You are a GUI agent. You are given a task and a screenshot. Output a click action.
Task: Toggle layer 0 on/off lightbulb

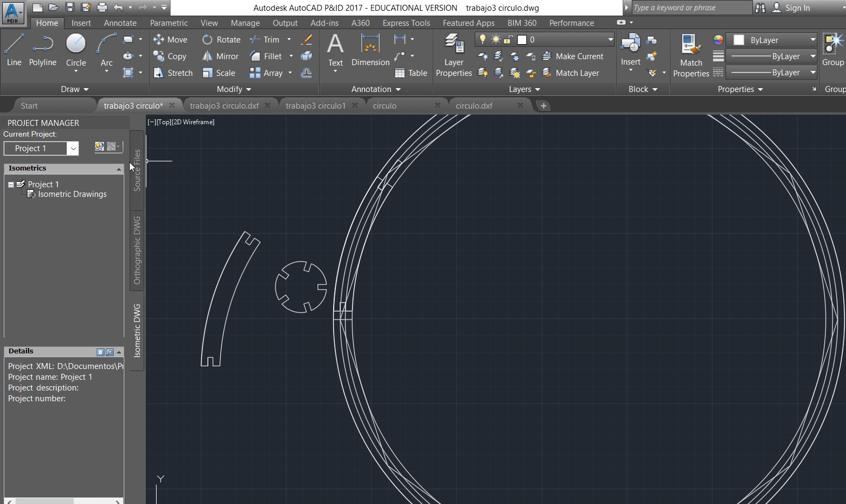[483, 39]
